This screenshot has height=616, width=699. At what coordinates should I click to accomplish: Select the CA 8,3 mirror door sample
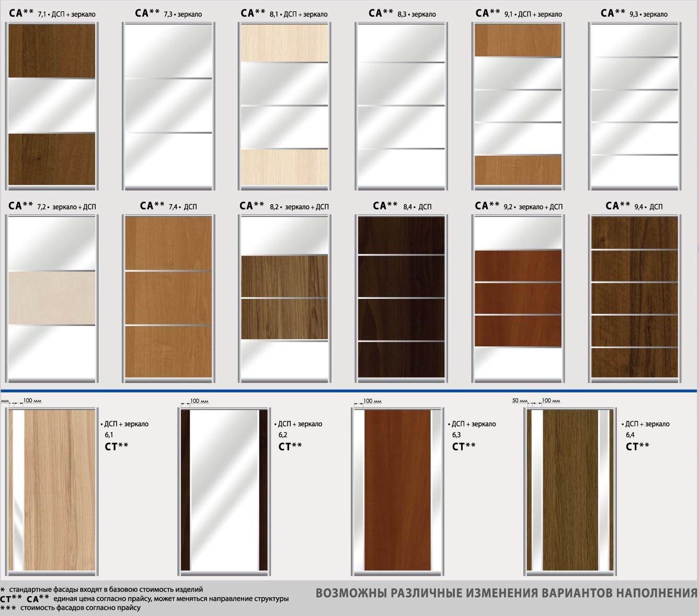pyautogui.click(x=401, y=106)
